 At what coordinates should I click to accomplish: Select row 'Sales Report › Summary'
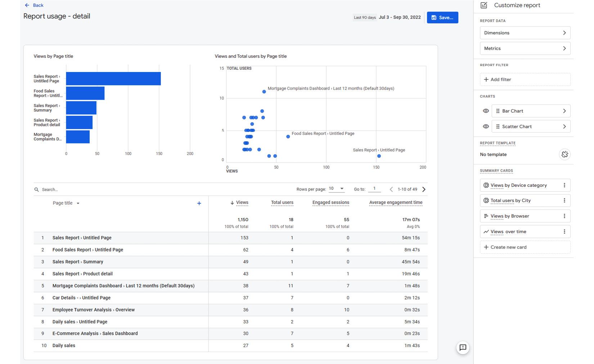[230, 262]
